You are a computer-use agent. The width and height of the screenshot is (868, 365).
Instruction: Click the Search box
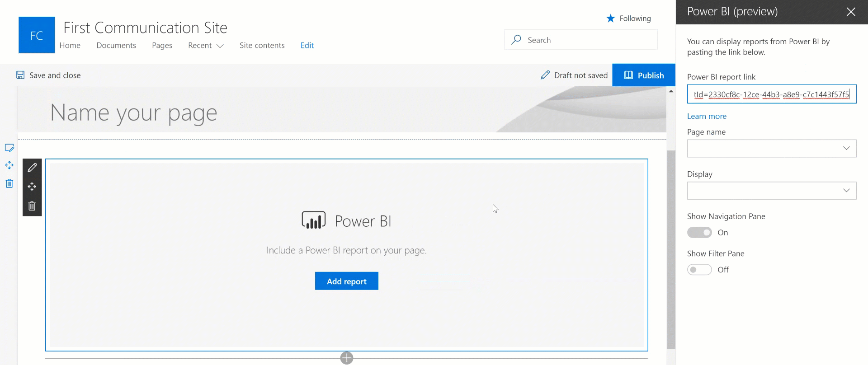[x=581, y=40]
